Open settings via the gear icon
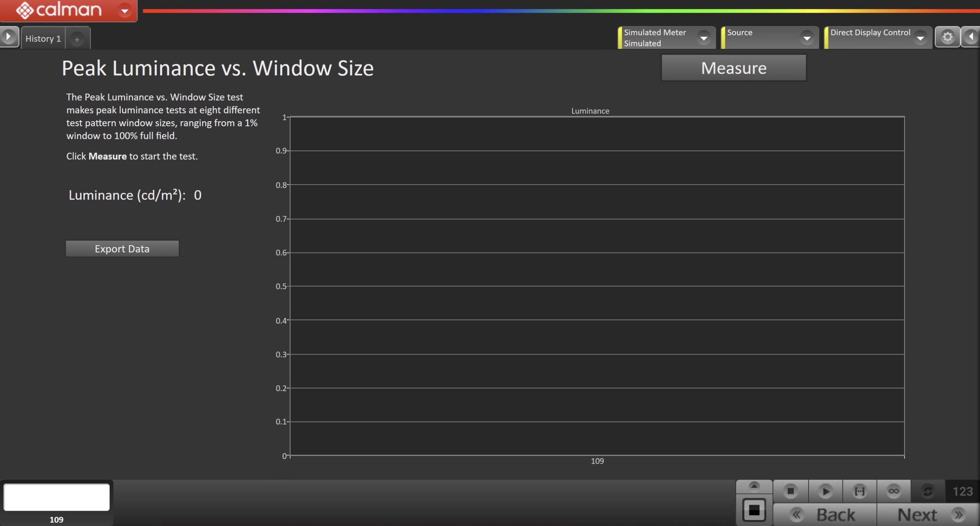 947,37
